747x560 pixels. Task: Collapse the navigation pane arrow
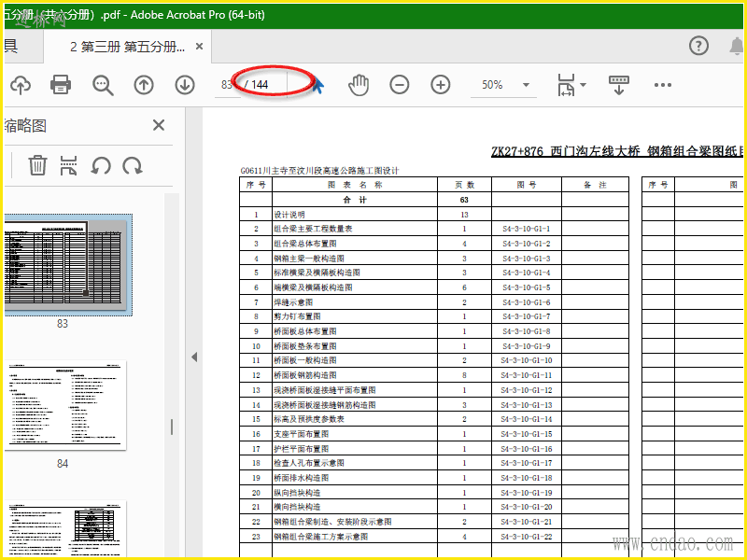[194, 357]
